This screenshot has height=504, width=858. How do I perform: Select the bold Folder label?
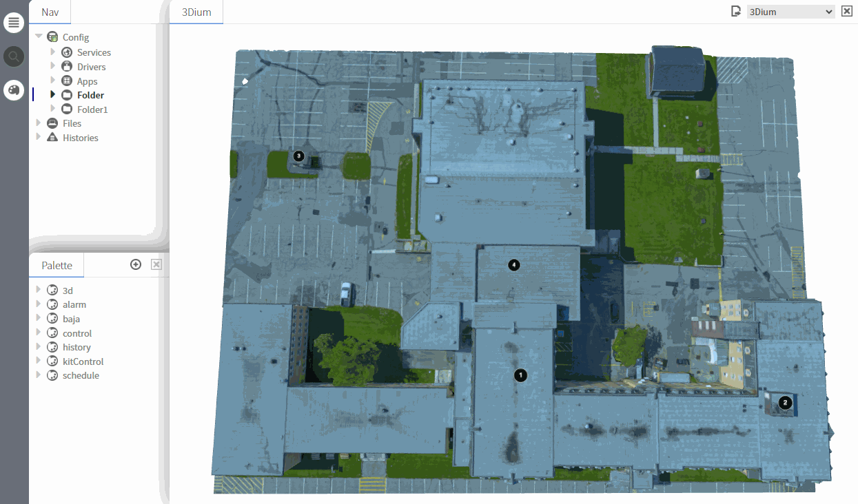point(91,96)
